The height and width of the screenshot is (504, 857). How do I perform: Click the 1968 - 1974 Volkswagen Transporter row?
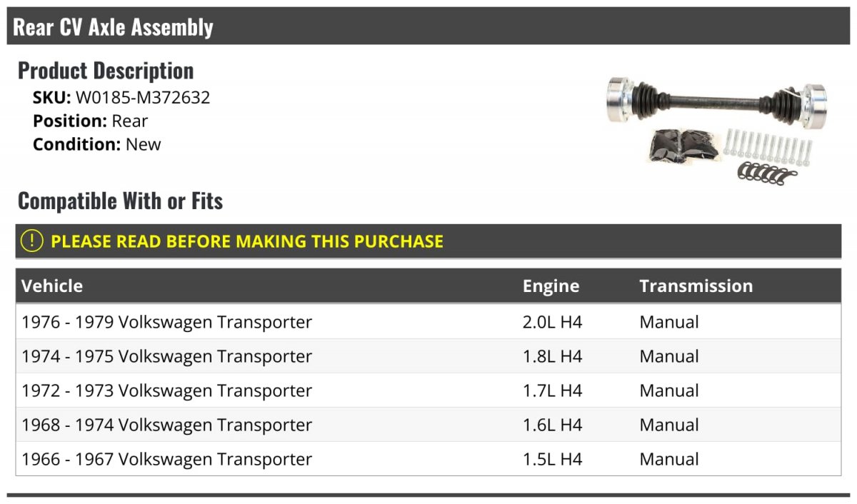click(x=428, y=425)
